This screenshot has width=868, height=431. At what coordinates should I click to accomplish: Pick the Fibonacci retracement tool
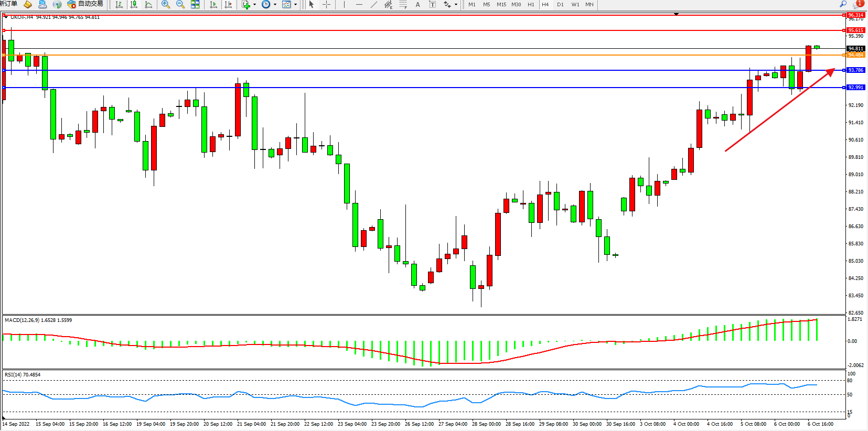(x=403, y=4)
